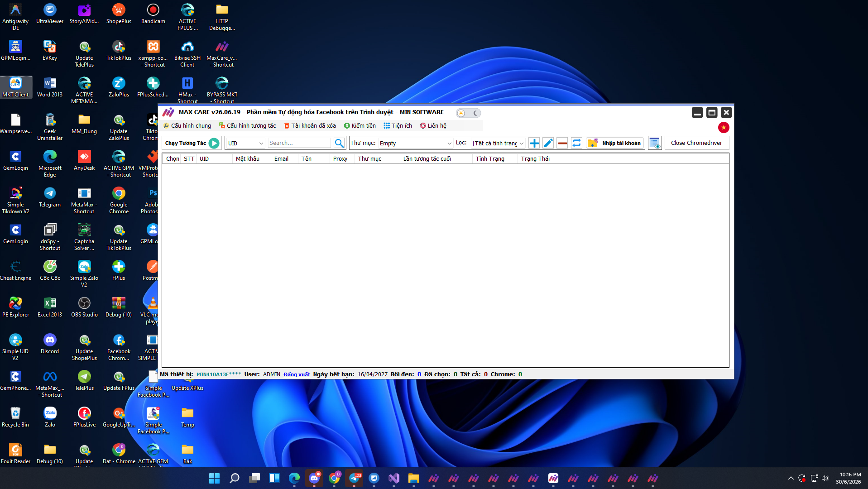Open Antigravity IDE desktop icon
This screenshot has width=868, height=489.
pyautogui.click(x=15, y=16)
